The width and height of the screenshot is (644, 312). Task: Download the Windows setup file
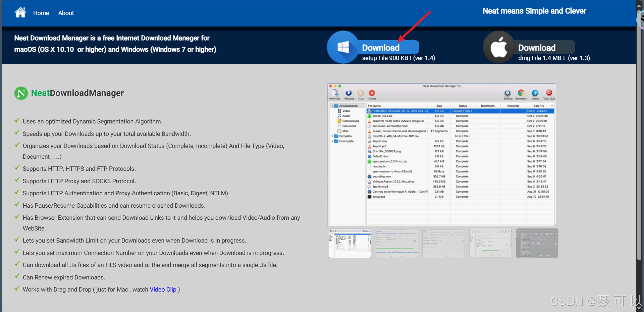tap(381, 48)
